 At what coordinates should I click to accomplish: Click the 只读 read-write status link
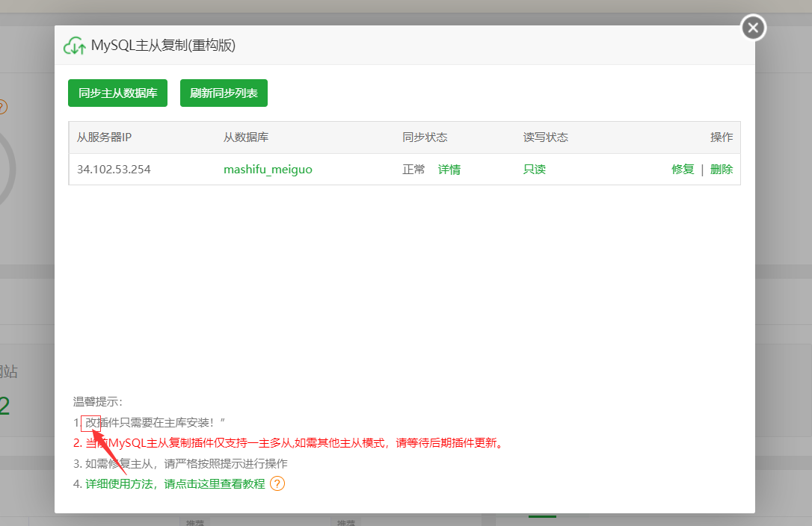535,170
